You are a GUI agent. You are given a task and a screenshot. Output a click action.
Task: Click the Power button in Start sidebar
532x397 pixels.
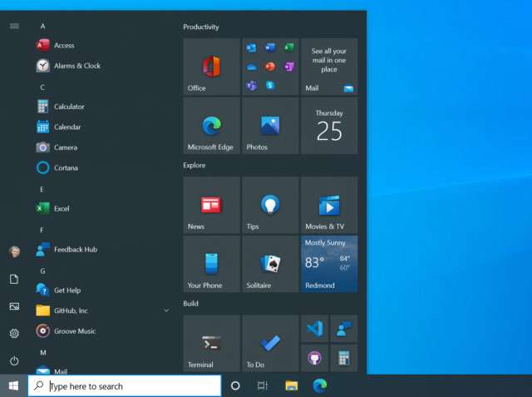pyautogui.click(x=14, y=360)
